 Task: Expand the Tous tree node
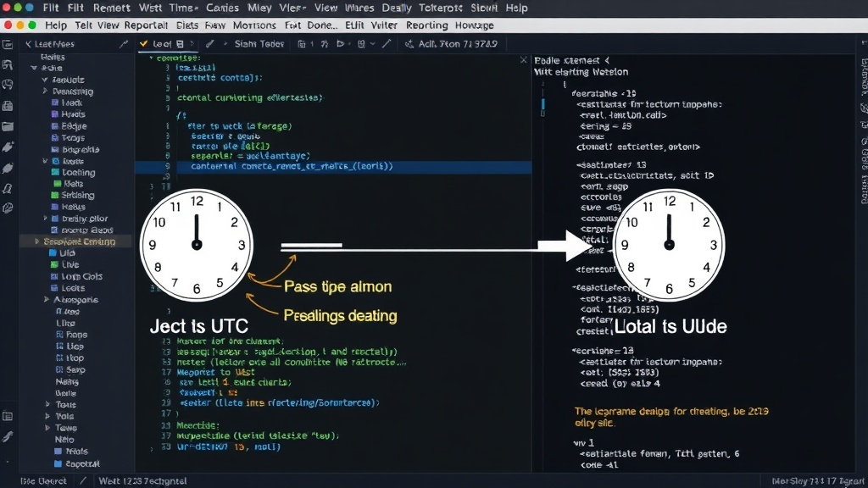click(47, 404)
